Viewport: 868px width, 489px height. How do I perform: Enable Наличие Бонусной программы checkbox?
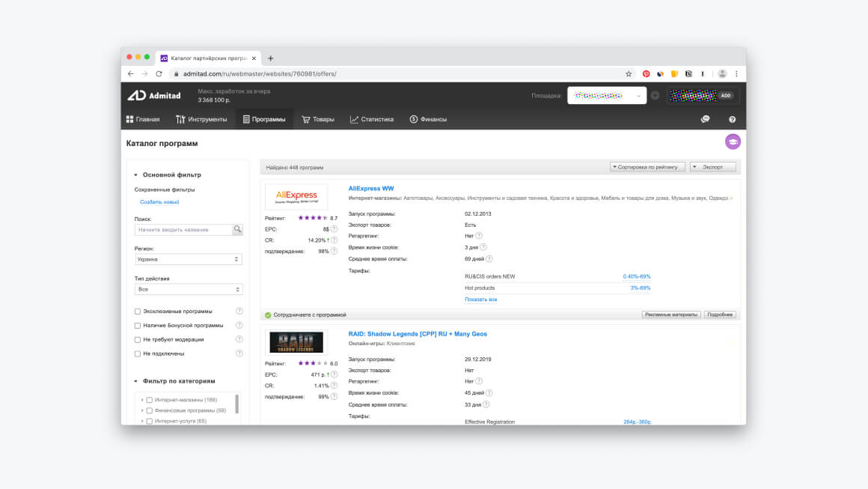(137, 326)
